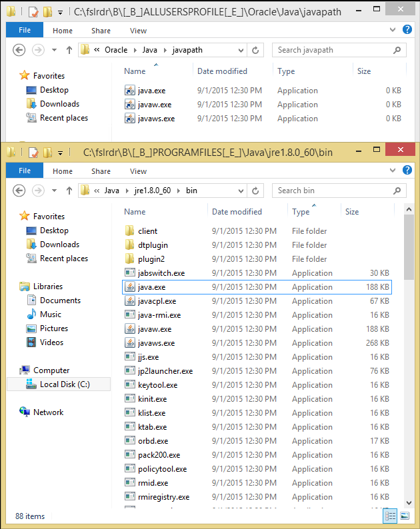
Task: Open Help in the javapath window
Action: (407, 30)
